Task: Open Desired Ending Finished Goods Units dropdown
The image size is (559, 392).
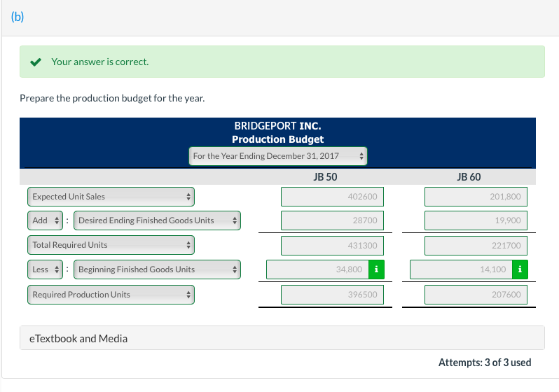Action: [x=157, y=220]
